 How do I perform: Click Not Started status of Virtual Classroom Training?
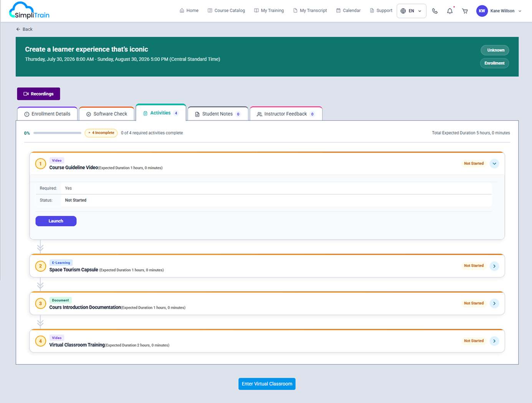pos(474,341)
